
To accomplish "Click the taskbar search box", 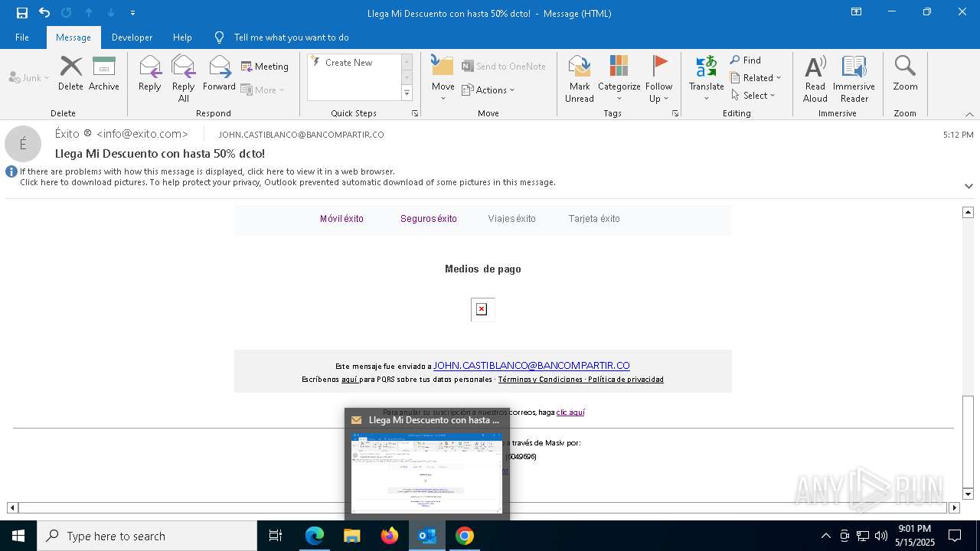I will [x=147, y=536].
